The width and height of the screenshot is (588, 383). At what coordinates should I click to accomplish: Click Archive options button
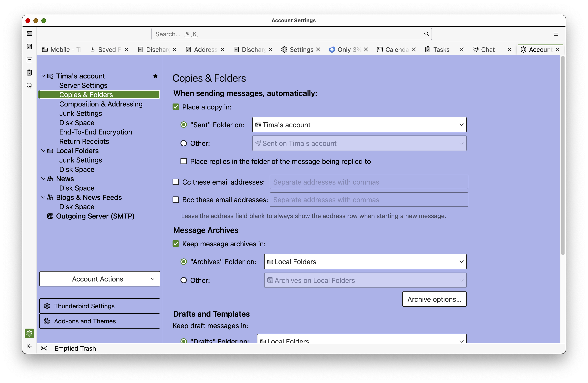[x=434, y=299]
